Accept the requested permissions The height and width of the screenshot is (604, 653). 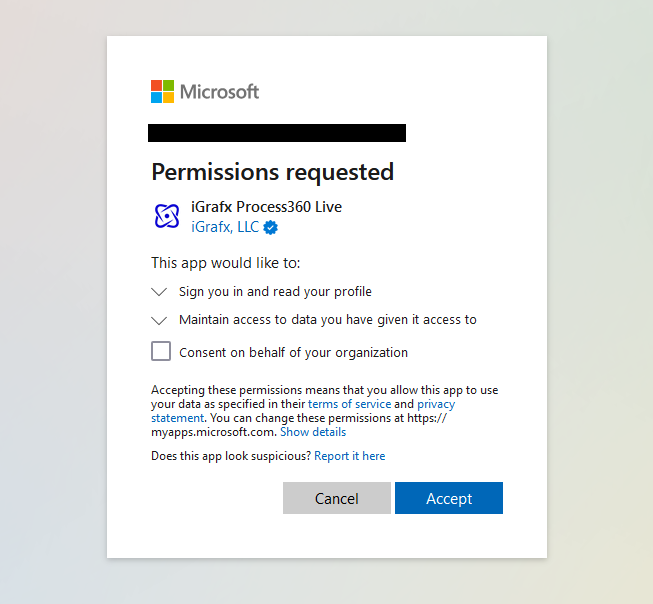[448, 498]
